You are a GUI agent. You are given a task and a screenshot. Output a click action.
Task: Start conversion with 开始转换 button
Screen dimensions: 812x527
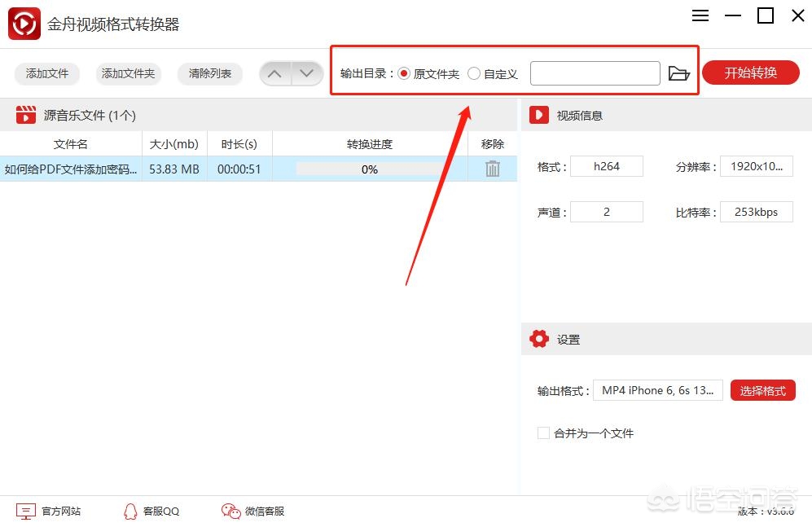pos(751,72)
